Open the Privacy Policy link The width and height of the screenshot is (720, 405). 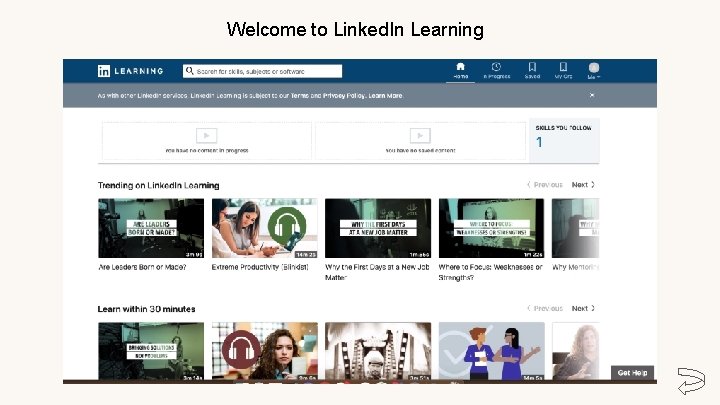coord(344,96)
